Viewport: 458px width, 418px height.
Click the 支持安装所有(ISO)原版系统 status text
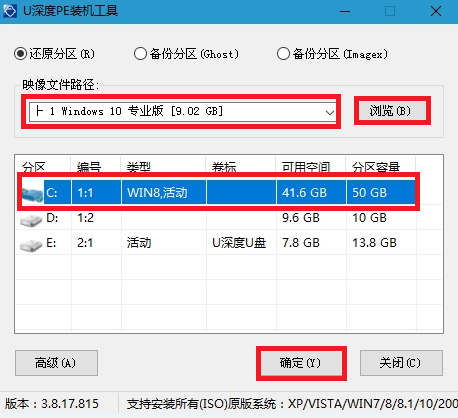pyautogui.click(x=292, y=404)
